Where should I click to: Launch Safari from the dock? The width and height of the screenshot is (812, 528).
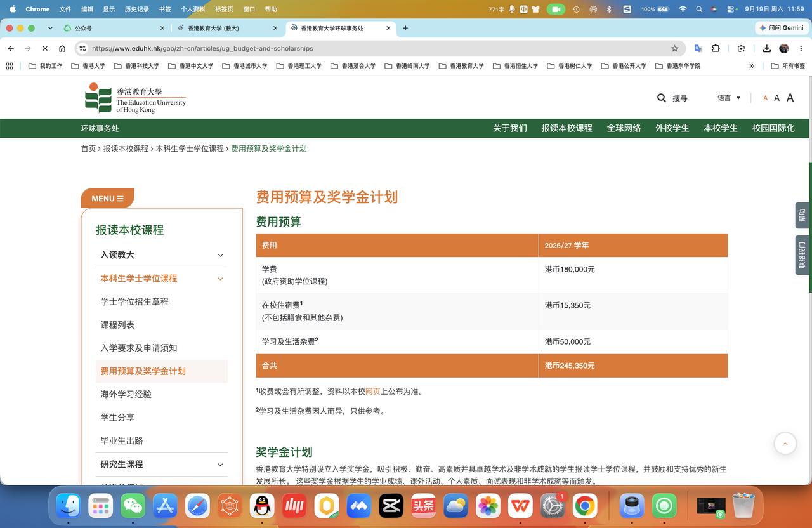tap(198, 506)
